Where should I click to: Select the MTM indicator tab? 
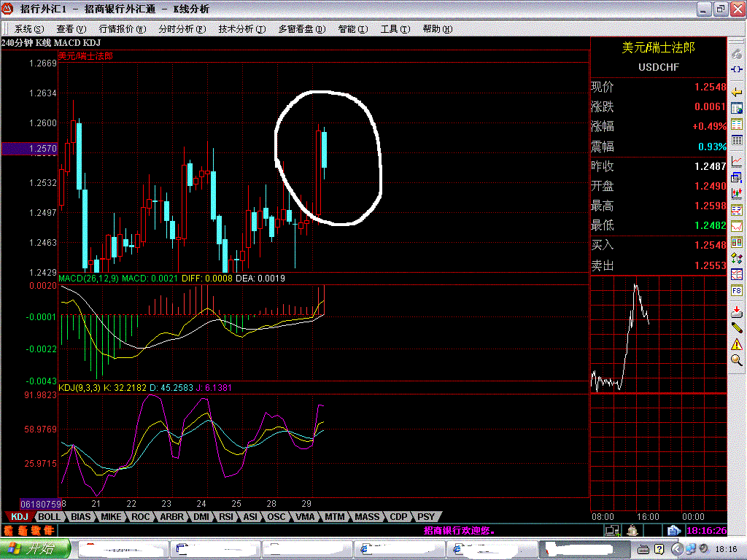coord(334,516)
